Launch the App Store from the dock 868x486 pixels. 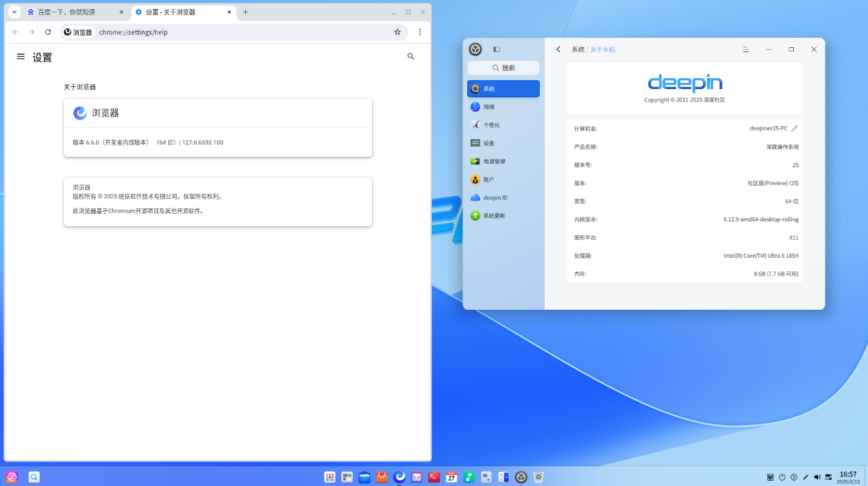click(382, 477)
